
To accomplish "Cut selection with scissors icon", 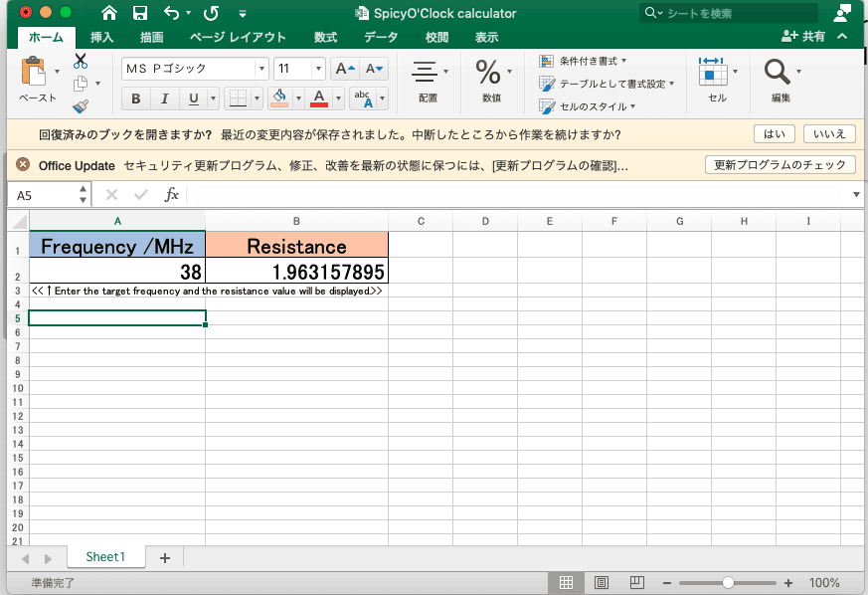I will (81, 61).
